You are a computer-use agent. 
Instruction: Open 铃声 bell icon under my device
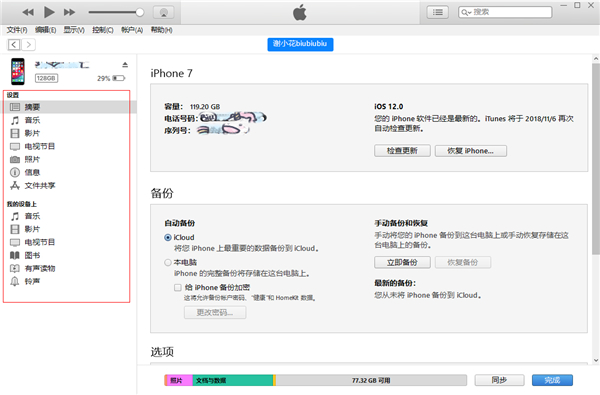coord(15,281)
